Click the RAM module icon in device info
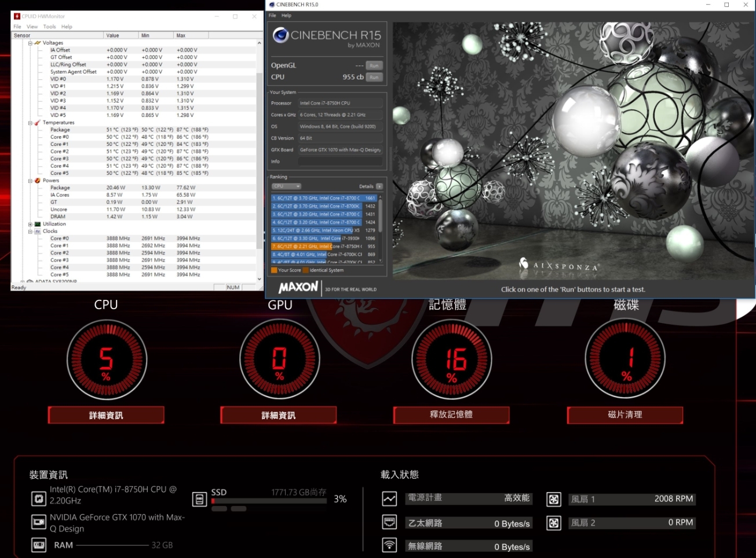This screenshot has height=558, width=756. pos(39,545)
